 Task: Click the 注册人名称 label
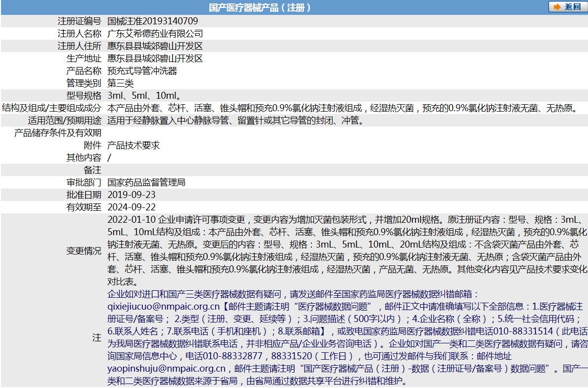point(79,33)
